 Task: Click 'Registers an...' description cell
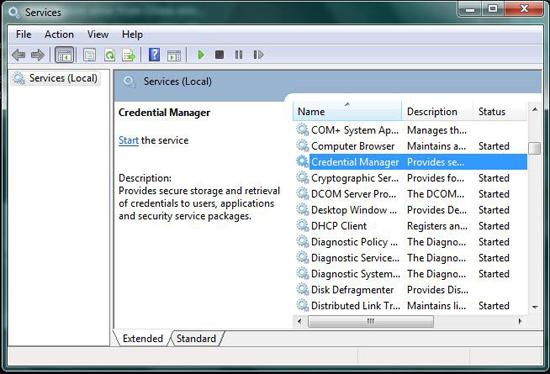[437, 226]
